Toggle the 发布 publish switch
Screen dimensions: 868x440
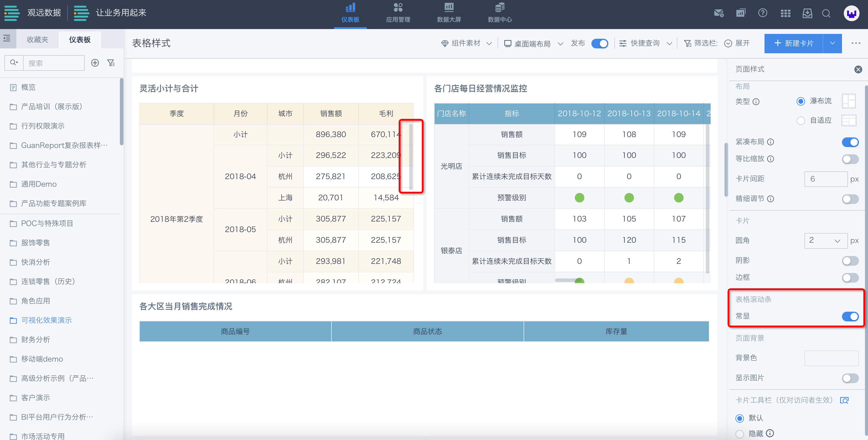[600, 44]
